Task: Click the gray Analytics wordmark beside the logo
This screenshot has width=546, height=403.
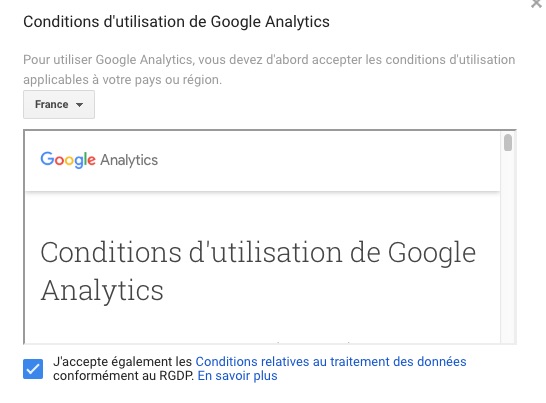Action: pos(129,160)
